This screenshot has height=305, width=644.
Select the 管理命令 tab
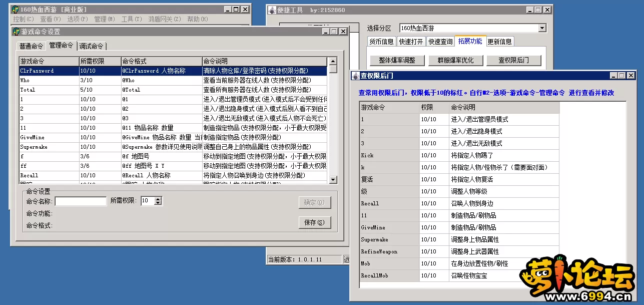[x=61, y=45]
